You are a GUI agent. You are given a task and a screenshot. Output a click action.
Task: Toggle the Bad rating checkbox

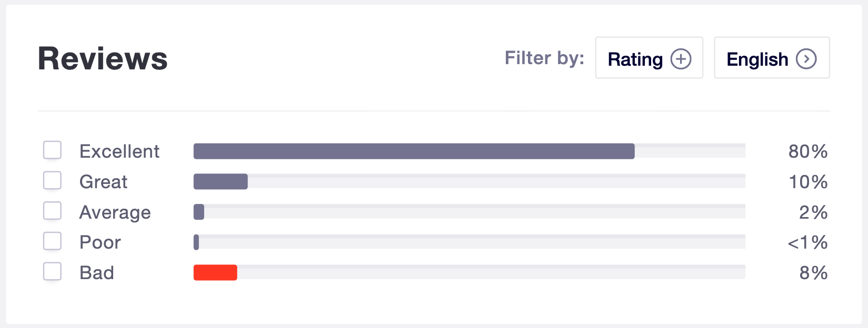coord(52,272)
